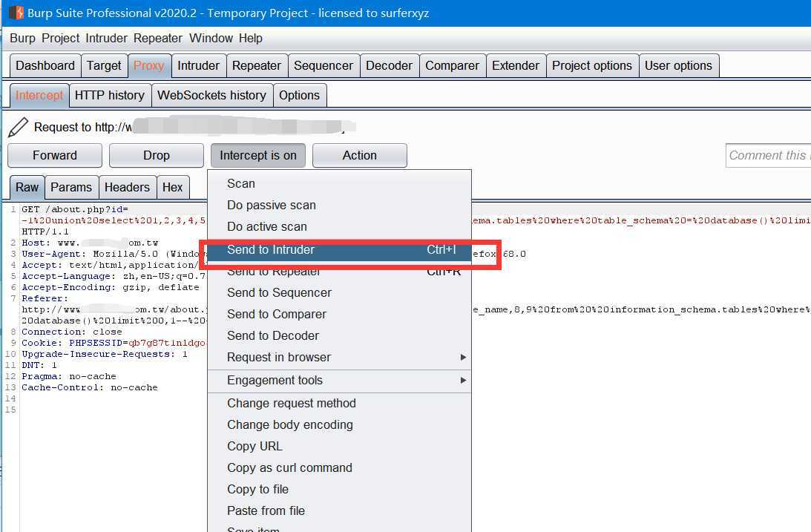The image size is (811, 532).
Task: Open the Sequencer tab
Action: coord(324,65)
